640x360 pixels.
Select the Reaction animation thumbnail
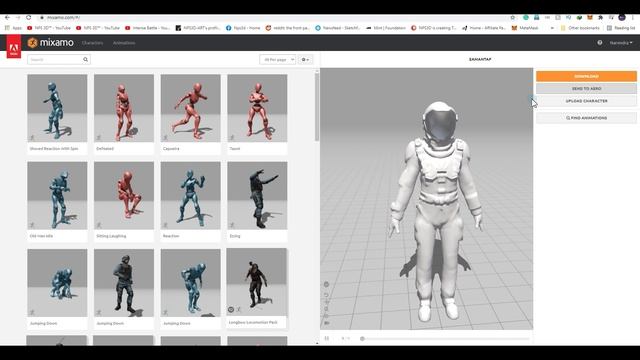click(x=191, y=196)
